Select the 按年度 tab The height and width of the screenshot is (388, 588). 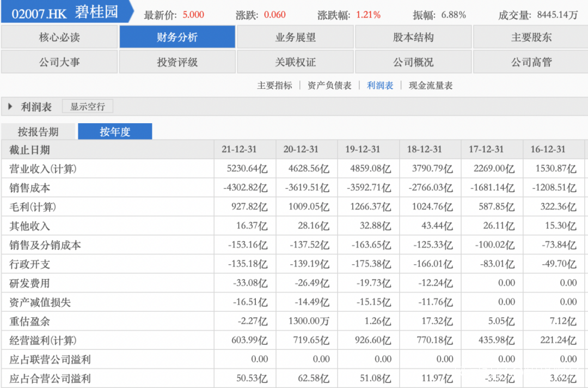[x=115, y=132]
